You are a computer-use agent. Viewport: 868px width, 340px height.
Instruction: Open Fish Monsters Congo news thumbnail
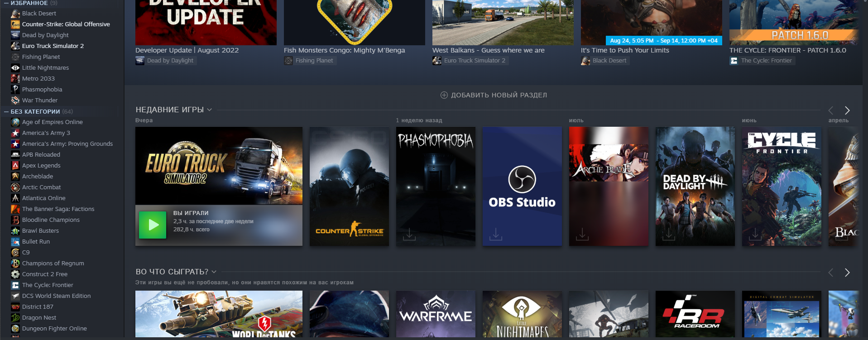tap(355, 23)
